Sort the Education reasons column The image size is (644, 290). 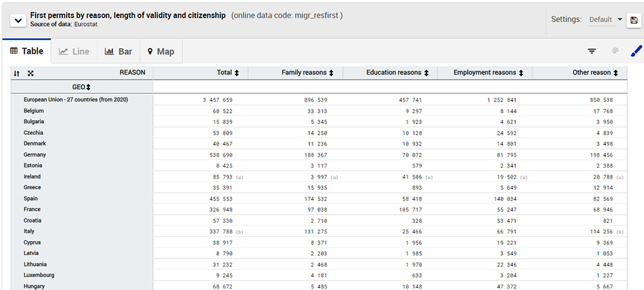426,72
